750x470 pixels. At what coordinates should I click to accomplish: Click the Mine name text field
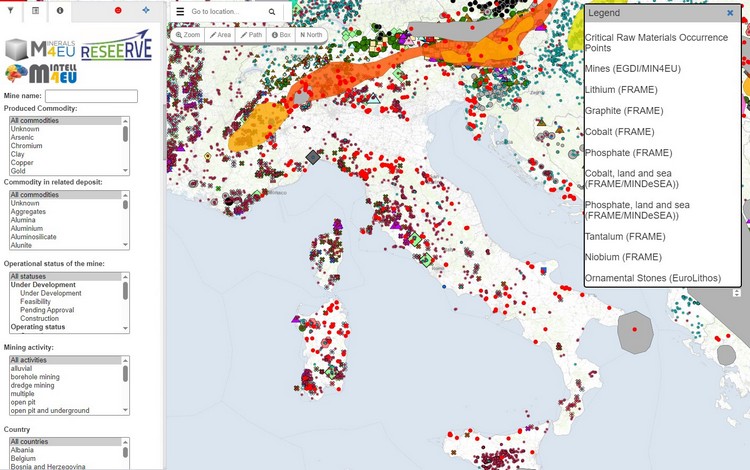(91, 96)
